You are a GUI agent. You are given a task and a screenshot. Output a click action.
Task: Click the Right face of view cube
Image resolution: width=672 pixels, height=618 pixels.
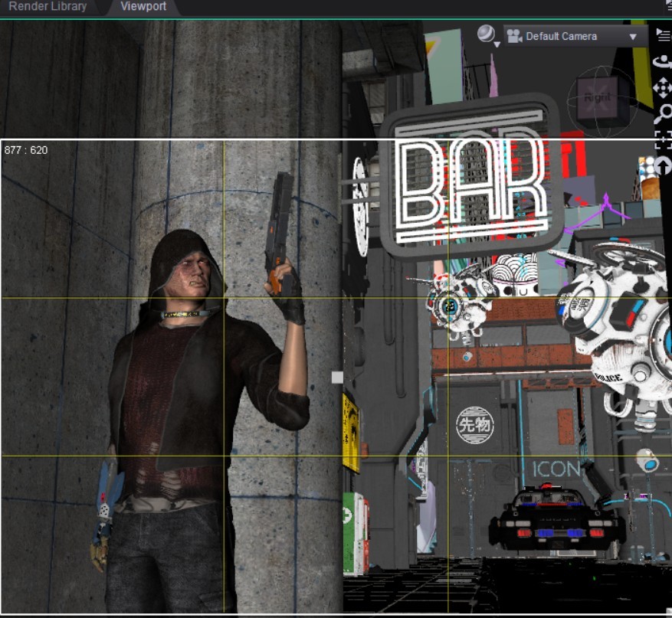click(x=598, y=99)
